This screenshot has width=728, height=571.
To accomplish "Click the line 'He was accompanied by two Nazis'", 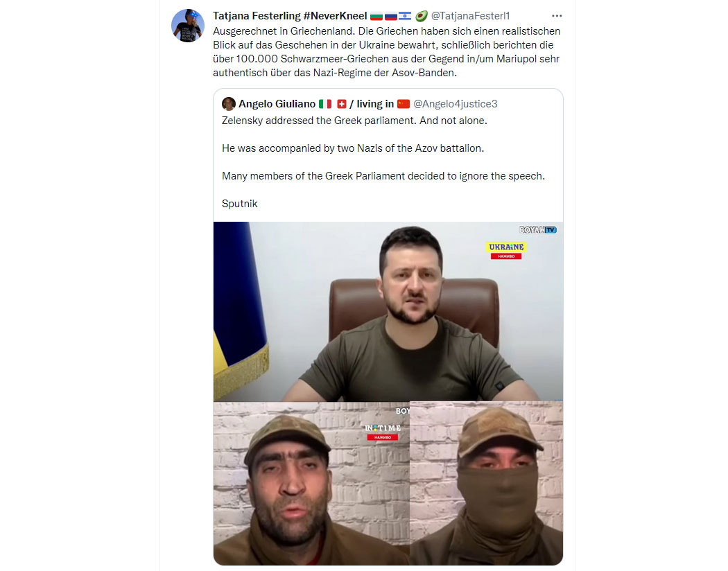I will point(353,148).
